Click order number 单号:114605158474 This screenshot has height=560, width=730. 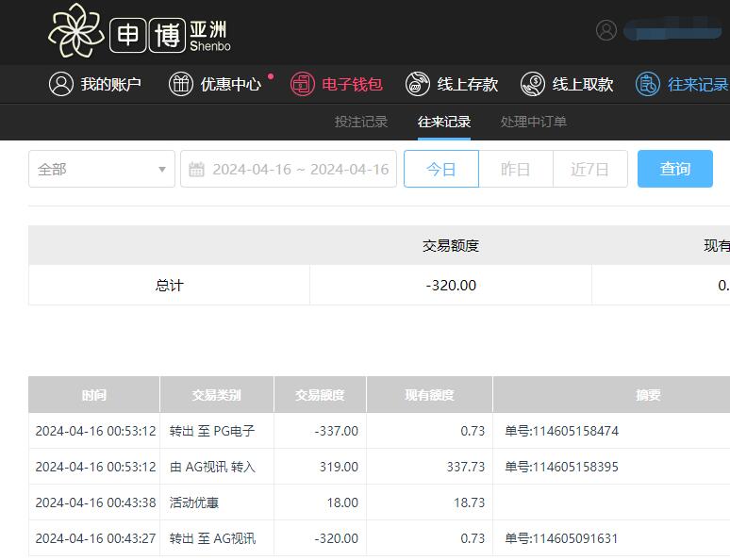coord(562,431)
